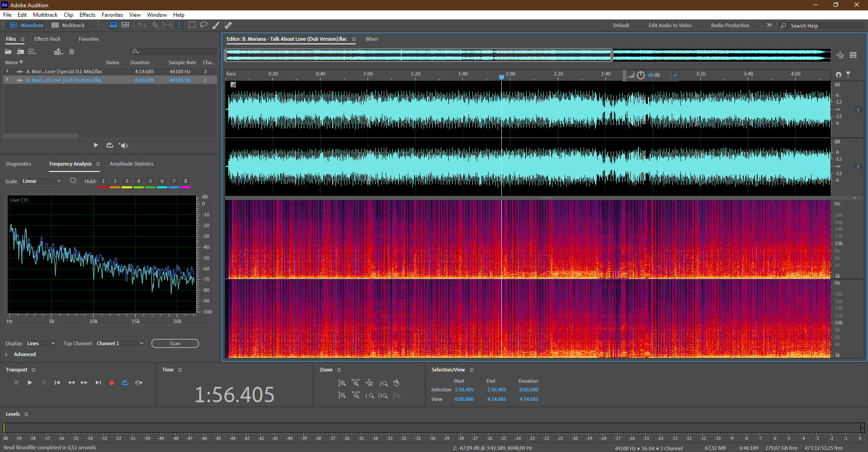Click the Import File icon in Files panel
The height and width of the screenshot is (452, 868).
pyautogui.click(x=20, y=52)
